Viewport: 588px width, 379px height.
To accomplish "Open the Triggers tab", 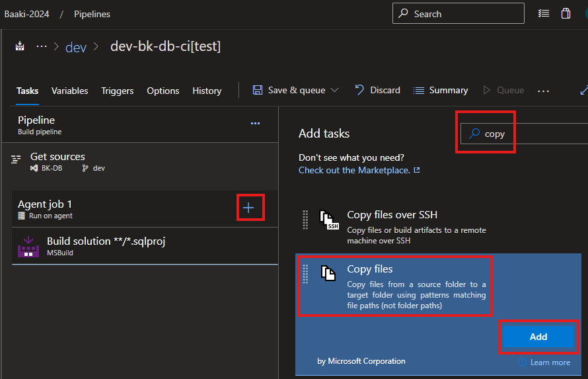I will point(118,91).
